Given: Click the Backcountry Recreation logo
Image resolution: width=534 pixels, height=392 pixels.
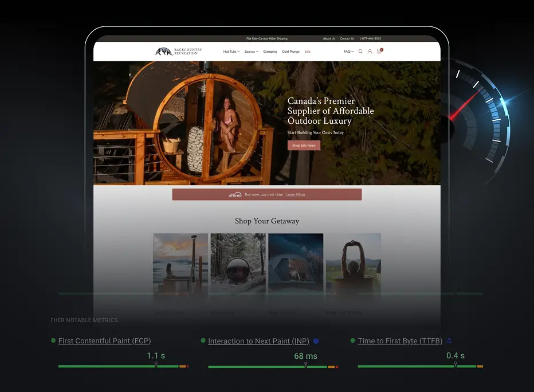Looking at the screenshot, I should click(178, 52).
